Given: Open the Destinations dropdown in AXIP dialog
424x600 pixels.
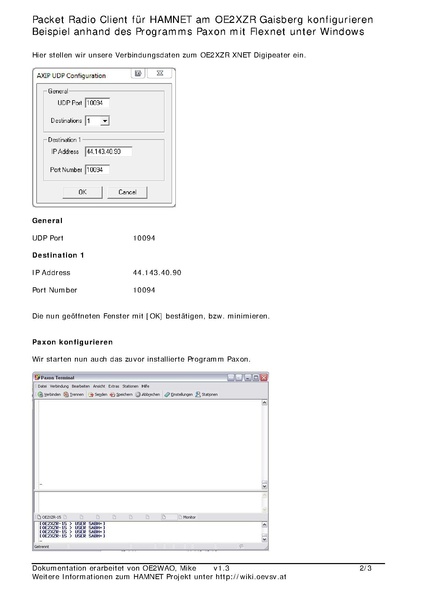Looking at the screenshot, I should coord(105,121).
